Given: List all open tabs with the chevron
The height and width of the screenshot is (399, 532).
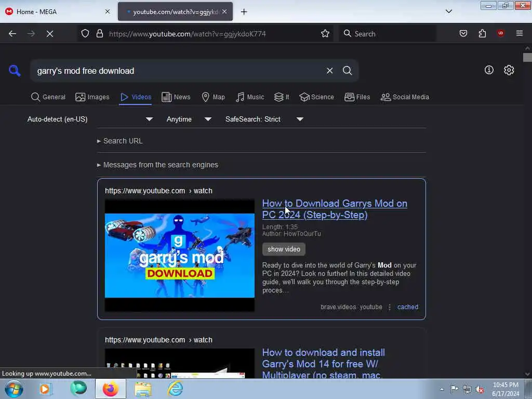Looking at the screenshot, I should click(x=448, y=11).
